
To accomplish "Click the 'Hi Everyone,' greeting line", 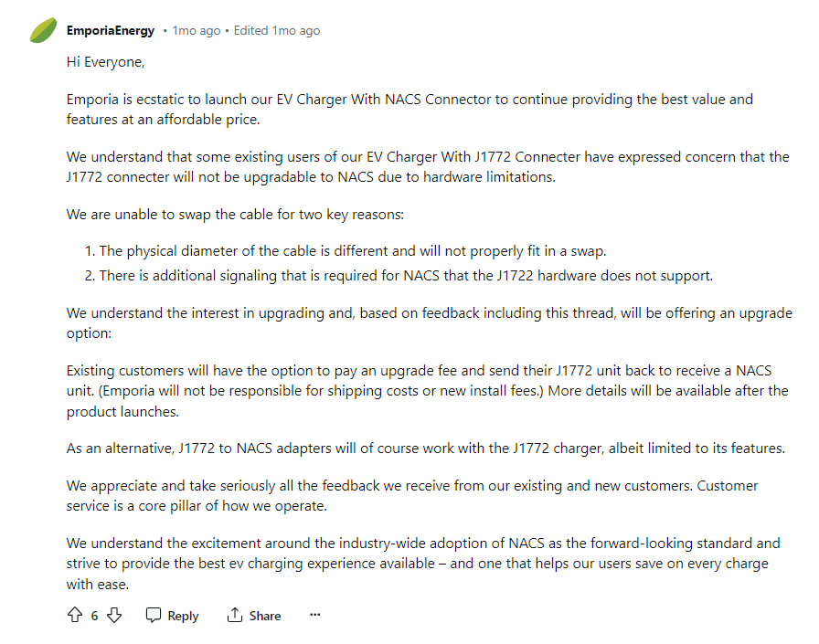I will pos(105,62).
